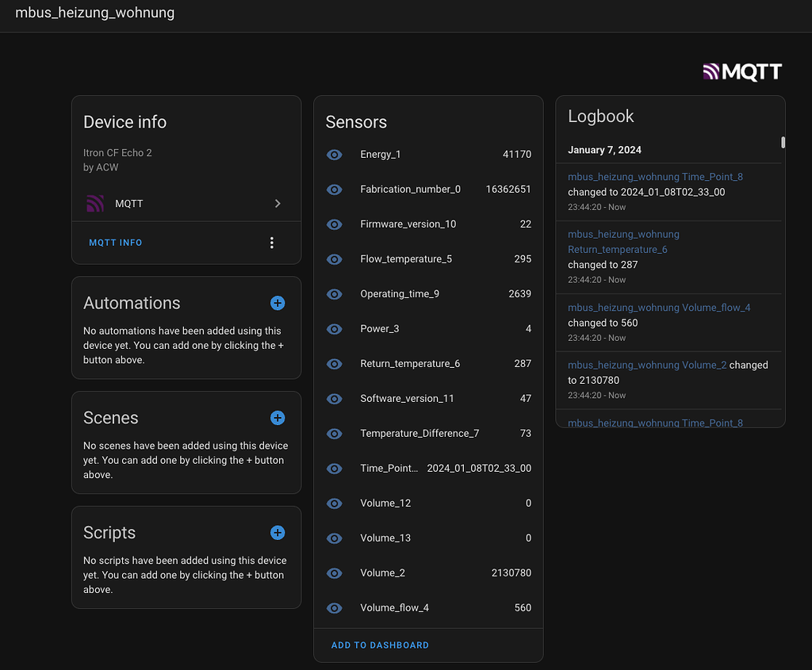Screen dimensions: 812x670
Task: Click the MQTT logo in the top right
Action: [741, 71]
